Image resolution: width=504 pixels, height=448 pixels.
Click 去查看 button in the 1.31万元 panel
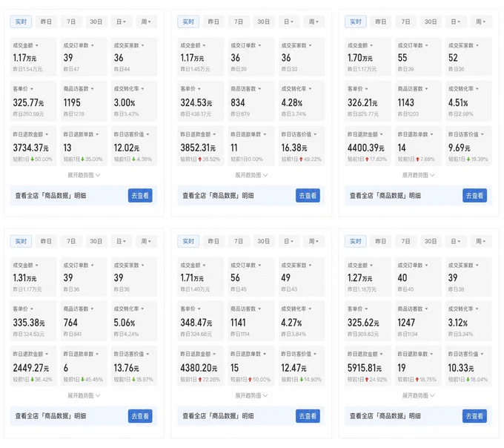click(140, 416)
